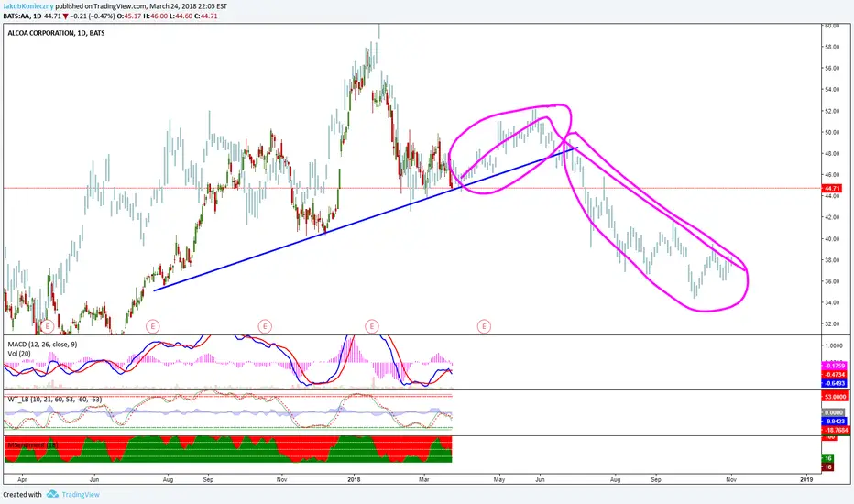Click the magenta -0.1759 MACD histogram value tag
Image resolution: width=854 pixels, height=504 pixels.
(834, 367)
